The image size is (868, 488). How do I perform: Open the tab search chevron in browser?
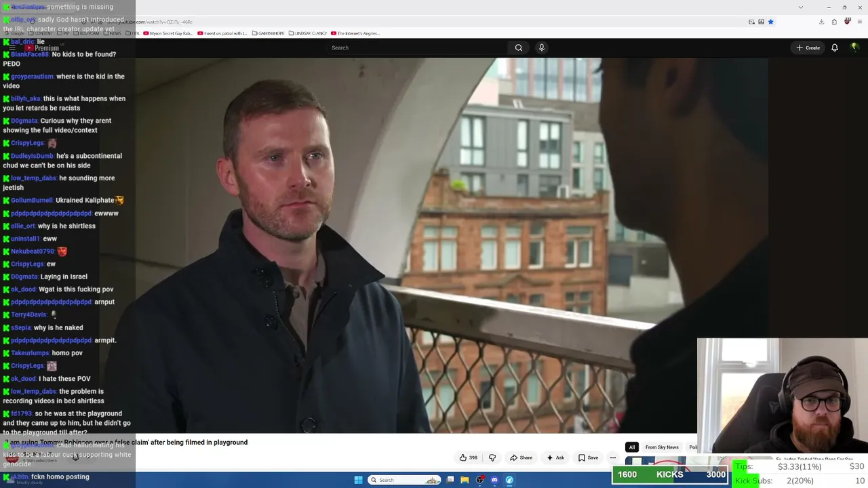(801, 7)
